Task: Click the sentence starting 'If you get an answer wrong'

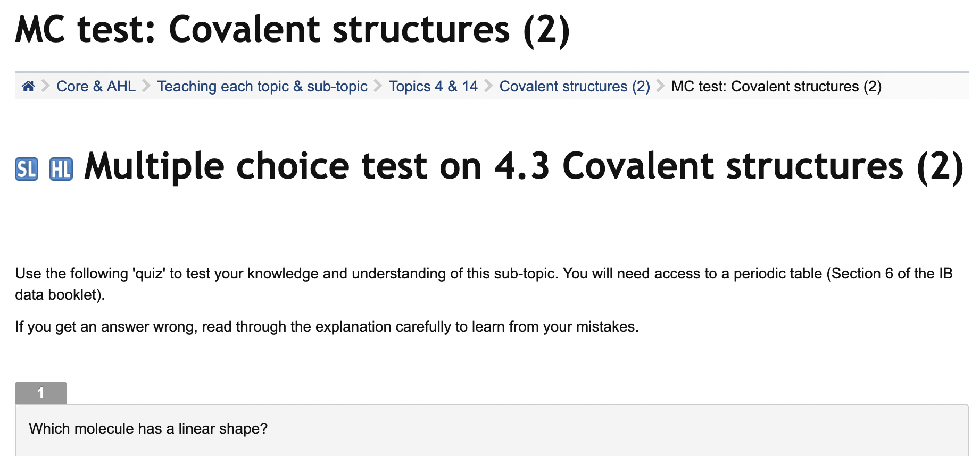Action: 327,326
